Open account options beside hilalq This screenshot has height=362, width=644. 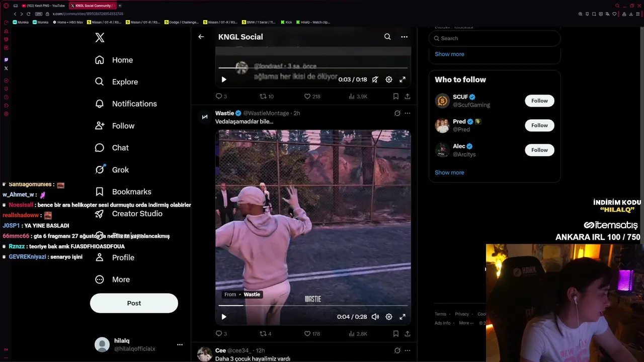pos(180,344)
